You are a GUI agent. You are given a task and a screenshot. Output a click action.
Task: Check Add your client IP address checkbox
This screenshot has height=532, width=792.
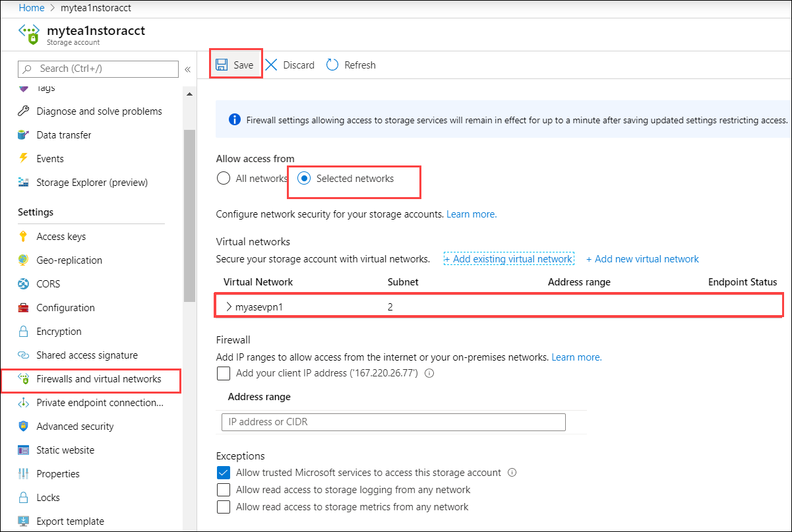(224, 373)
